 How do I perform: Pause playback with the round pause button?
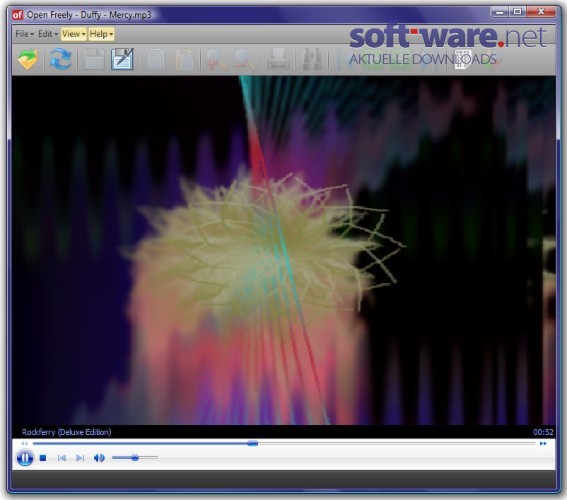[x=25, y=458]
